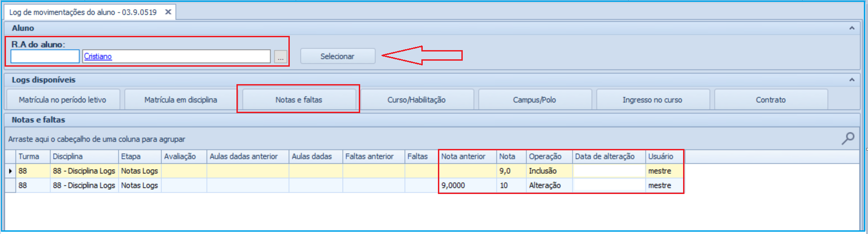This screenshot has width=868, height=234.
Task: Select Disciplina Logs cell in Inclusão row
Action: [x=84, y=171]
